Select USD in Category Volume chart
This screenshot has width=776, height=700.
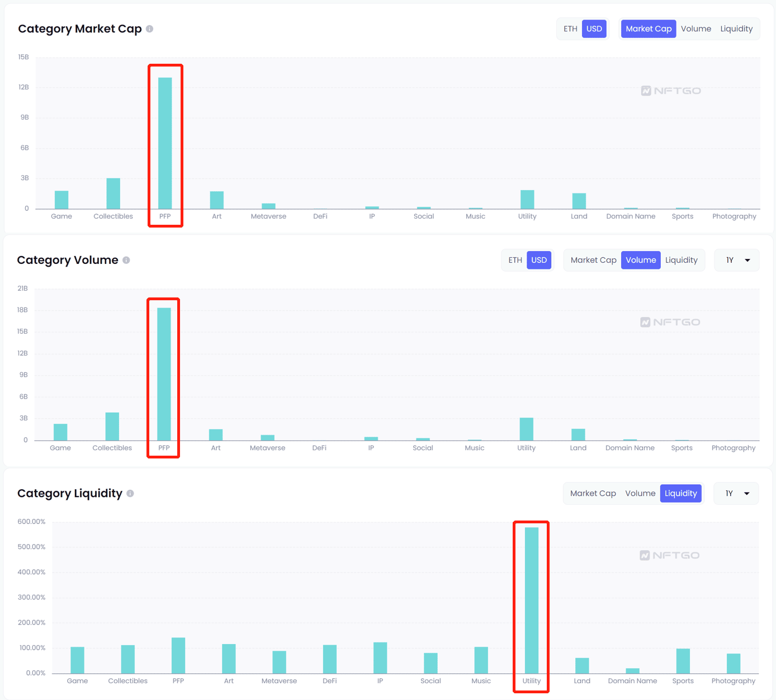[x=539, y=260]
